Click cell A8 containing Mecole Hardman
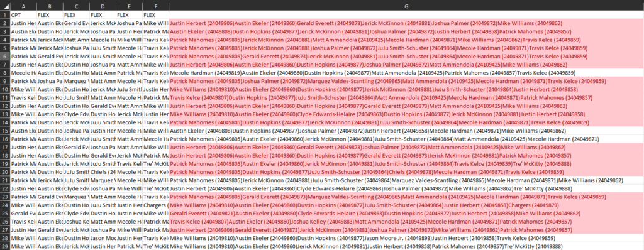 point(23,73)
